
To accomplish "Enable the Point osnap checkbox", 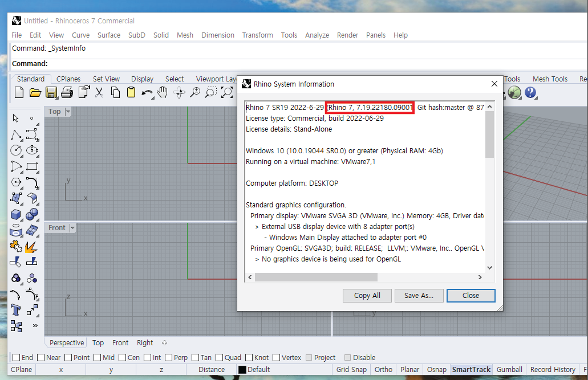I will tap(68, 358).
